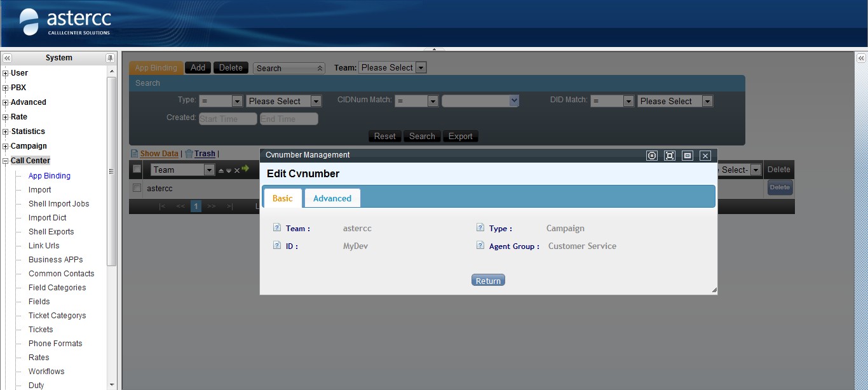This screenshot has width=868, height=390.
Task: Collapse the right side panel arrow
Action: [861, 58]
